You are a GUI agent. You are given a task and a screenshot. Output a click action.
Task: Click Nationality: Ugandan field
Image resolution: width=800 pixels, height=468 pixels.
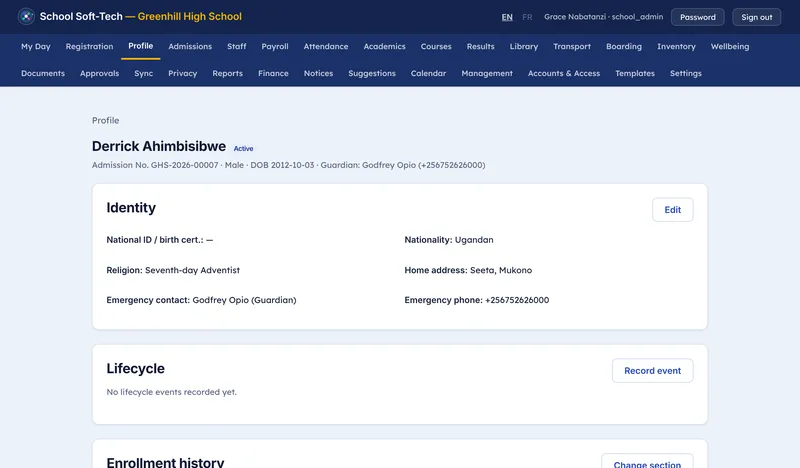pos(449,240)
